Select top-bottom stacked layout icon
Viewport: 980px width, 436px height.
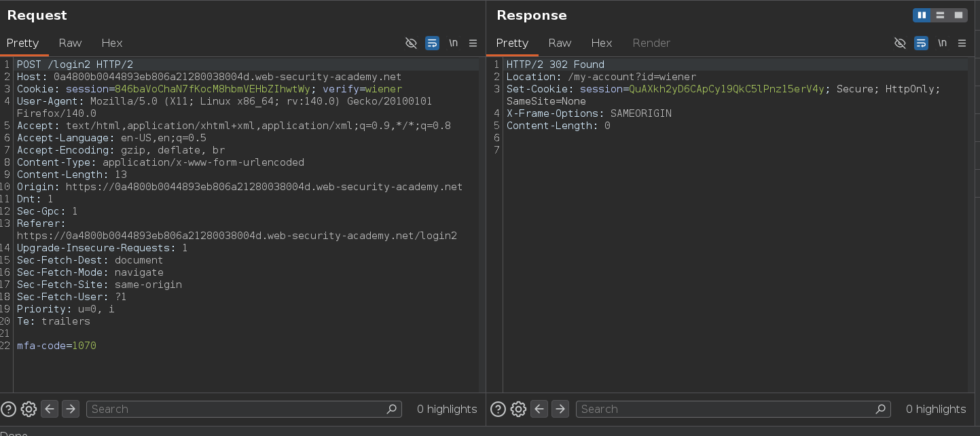[940, 15]
